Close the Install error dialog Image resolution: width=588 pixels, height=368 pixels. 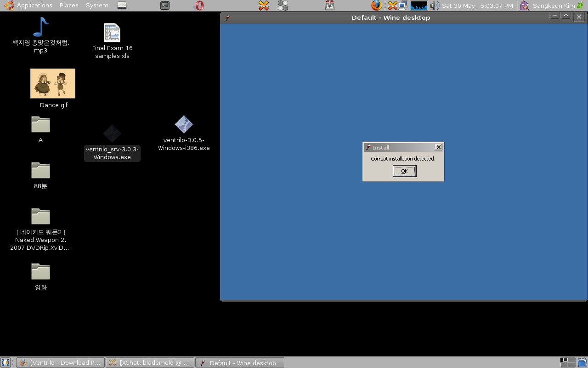[438, 147]
